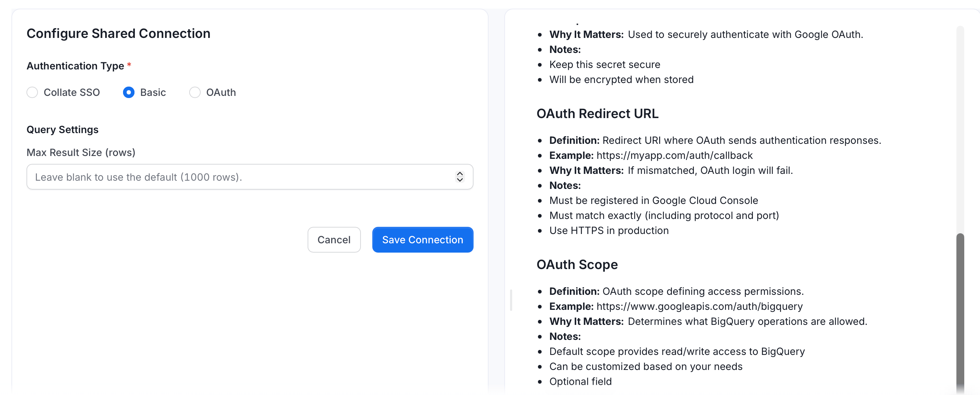
Task: Decrease max result rows with down arrow
Action: pos(460,180)
